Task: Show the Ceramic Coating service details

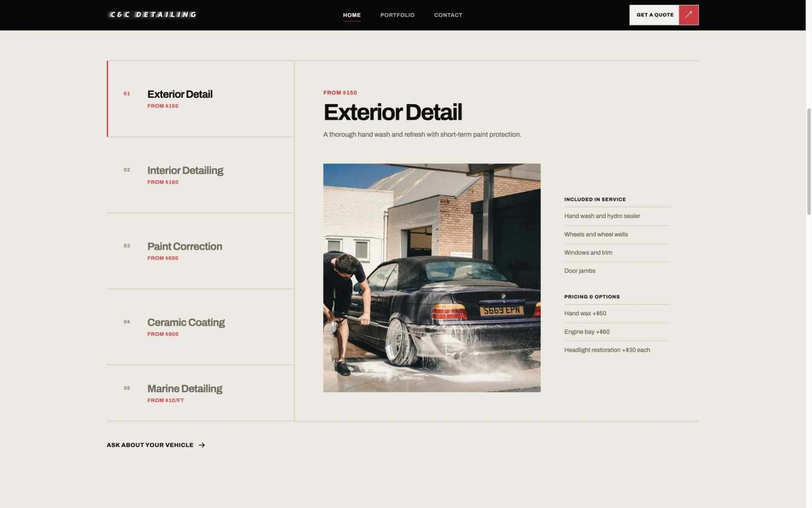Action: click(x=200, y=327)
